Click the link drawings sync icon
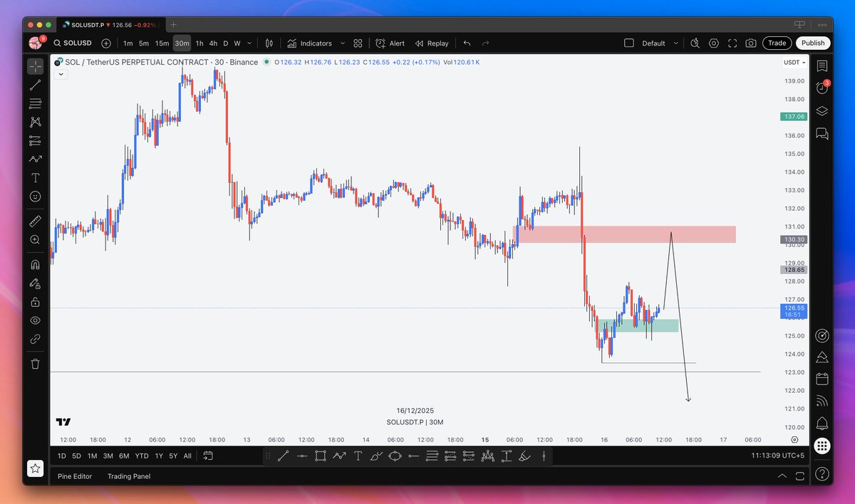The image size is (855, 504). coord(36,339)
